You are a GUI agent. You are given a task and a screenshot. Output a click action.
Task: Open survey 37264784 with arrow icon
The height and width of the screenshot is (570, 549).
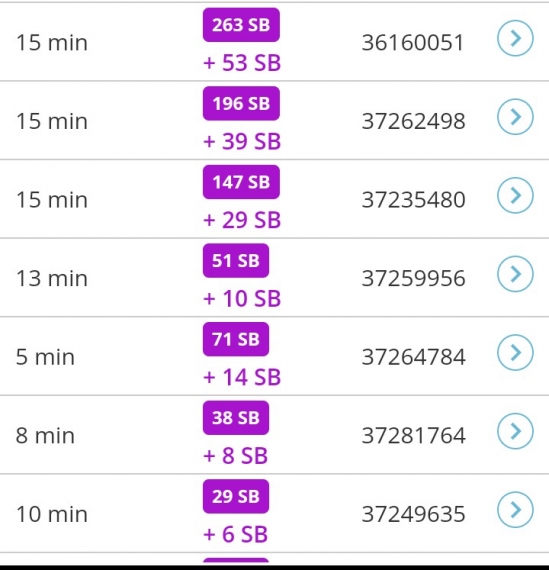(x=515, y=352)
